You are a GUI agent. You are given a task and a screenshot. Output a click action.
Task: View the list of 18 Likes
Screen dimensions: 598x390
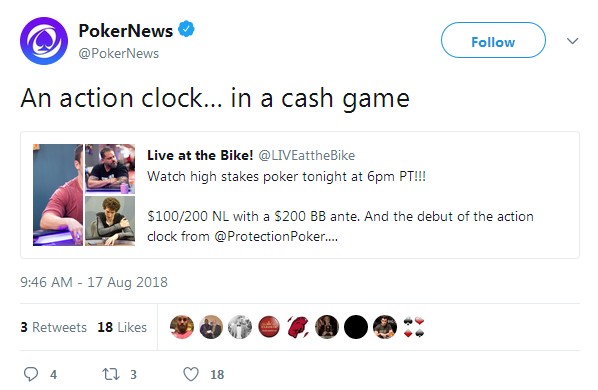click(122, 327)
